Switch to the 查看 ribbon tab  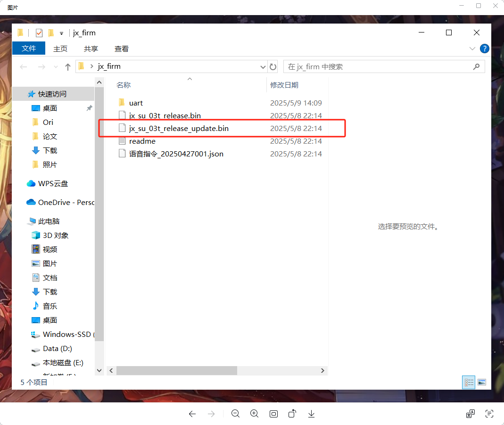click(122, 49)
